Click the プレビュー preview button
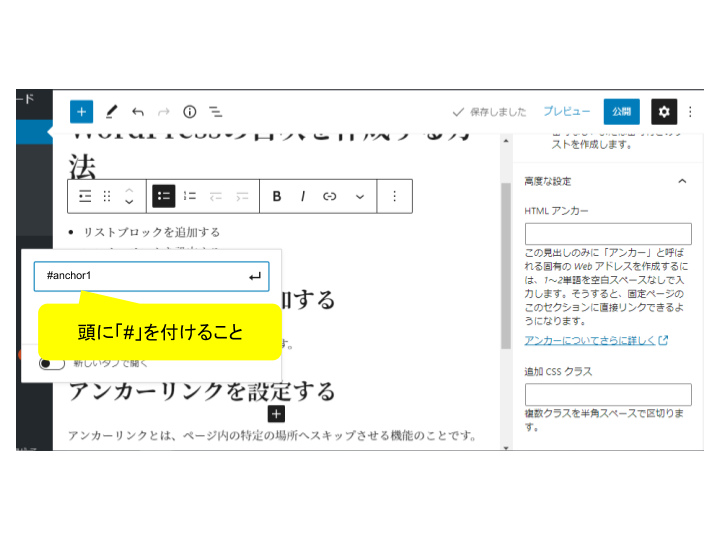 pos(566,111)
